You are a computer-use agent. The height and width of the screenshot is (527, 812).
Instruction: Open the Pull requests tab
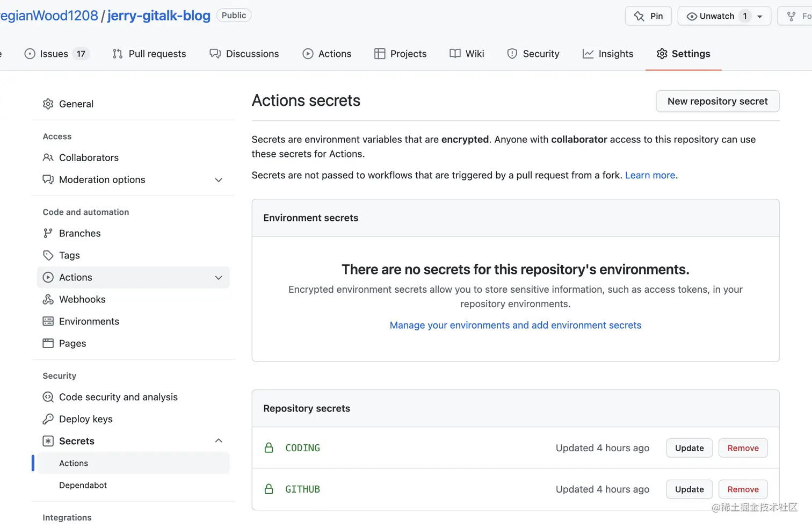[149, 54]
